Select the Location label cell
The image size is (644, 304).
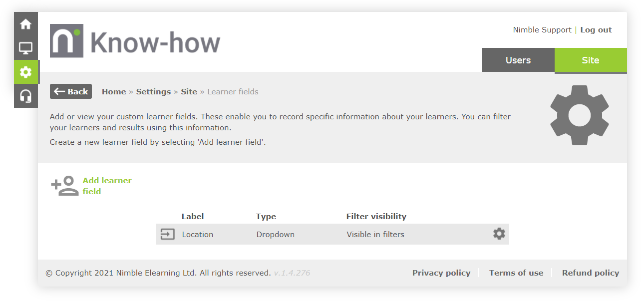click(198, 235)
